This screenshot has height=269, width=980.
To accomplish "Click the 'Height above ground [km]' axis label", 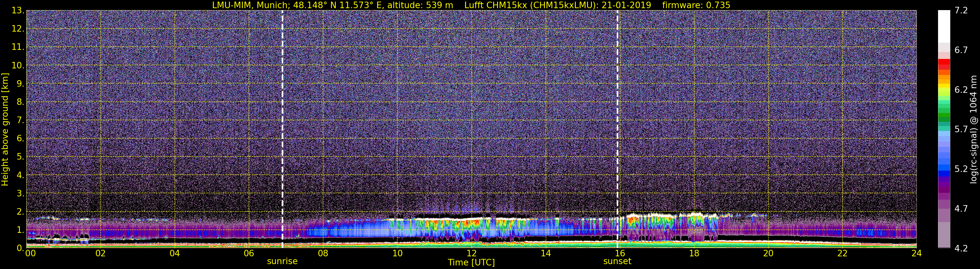I will 5,129.
